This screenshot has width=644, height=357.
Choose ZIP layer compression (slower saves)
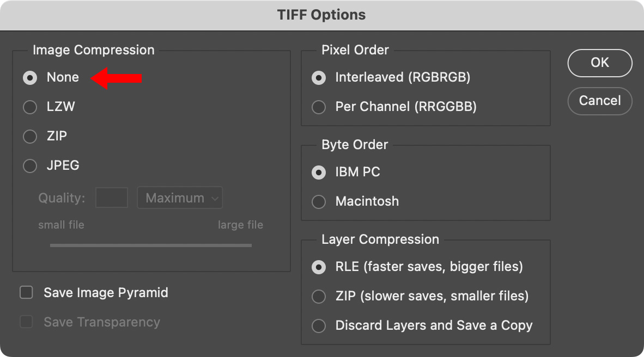pos(319,297)
